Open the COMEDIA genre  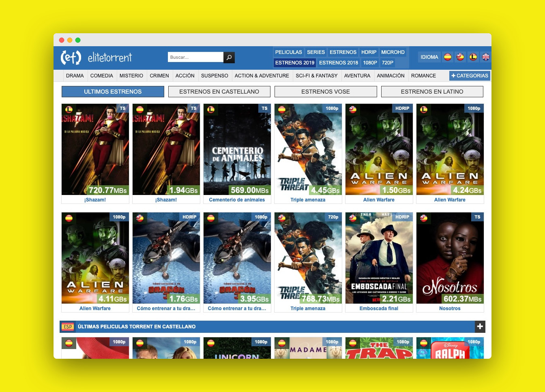pyautogui.click(x=102, y=76)
